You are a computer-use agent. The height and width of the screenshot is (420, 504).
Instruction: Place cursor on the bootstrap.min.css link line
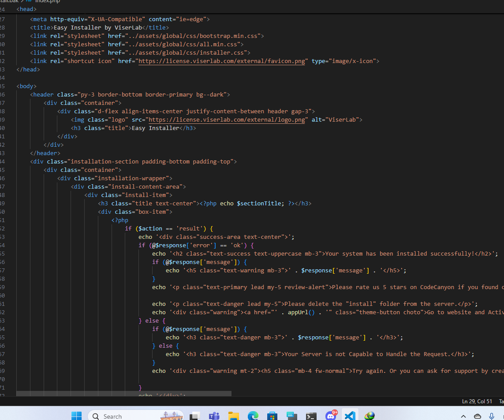pyautogui.click(x=147, y=36)
